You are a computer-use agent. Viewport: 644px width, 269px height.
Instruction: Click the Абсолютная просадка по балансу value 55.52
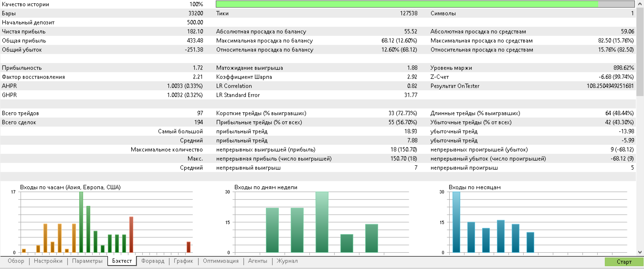(411, 32)
